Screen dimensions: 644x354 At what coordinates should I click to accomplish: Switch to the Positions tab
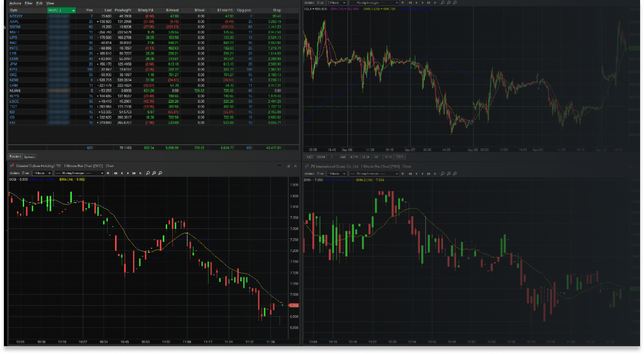coord(15,156)
